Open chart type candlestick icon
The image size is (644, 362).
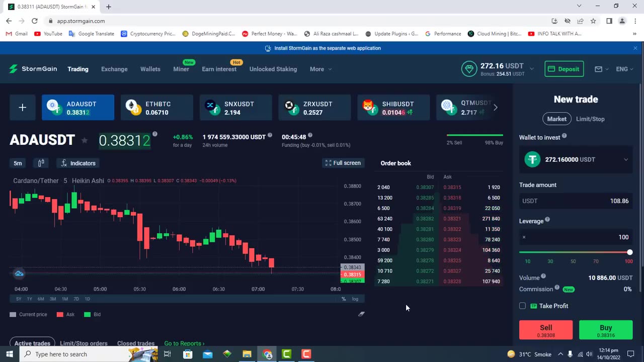pyautogui.click(x=41, y=163)
